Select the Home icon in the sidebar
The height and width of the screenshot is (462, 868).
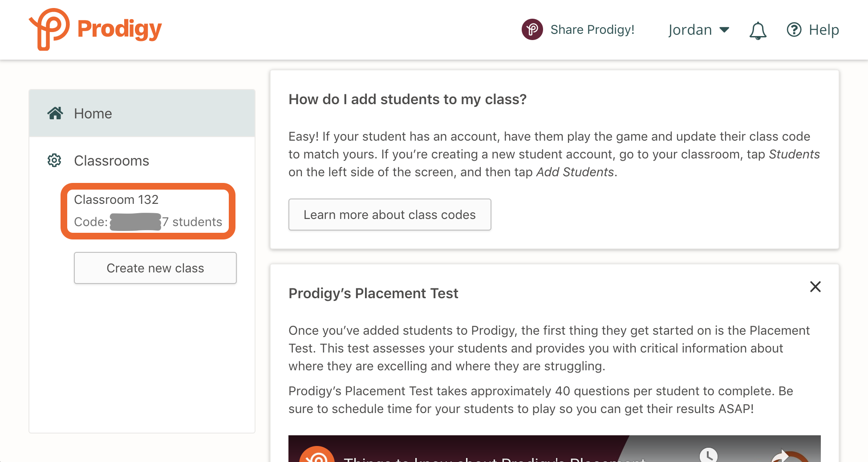coord(55,113)
